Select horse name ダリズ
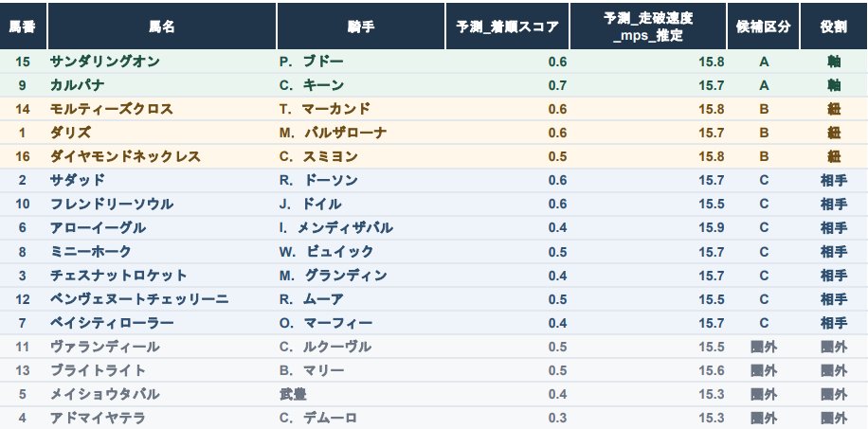The image size is (868, 429). pyautogui.click(x=70, y=133)
